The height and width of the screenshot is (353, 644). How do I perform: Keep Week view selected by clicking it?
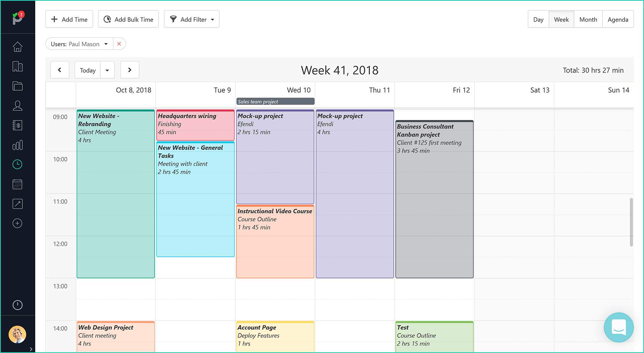[x=561, y=19]
